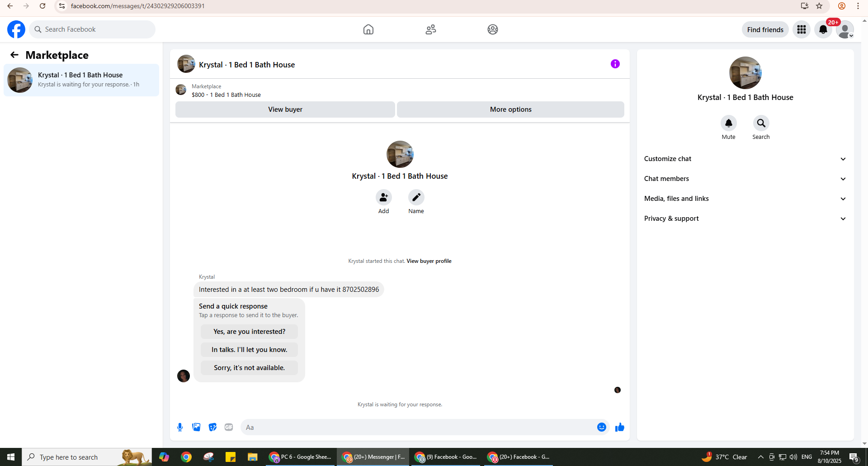Switch to PC 6 - Google Sheets taskbar window
868x466 pixels.
[x=300, y=457]
